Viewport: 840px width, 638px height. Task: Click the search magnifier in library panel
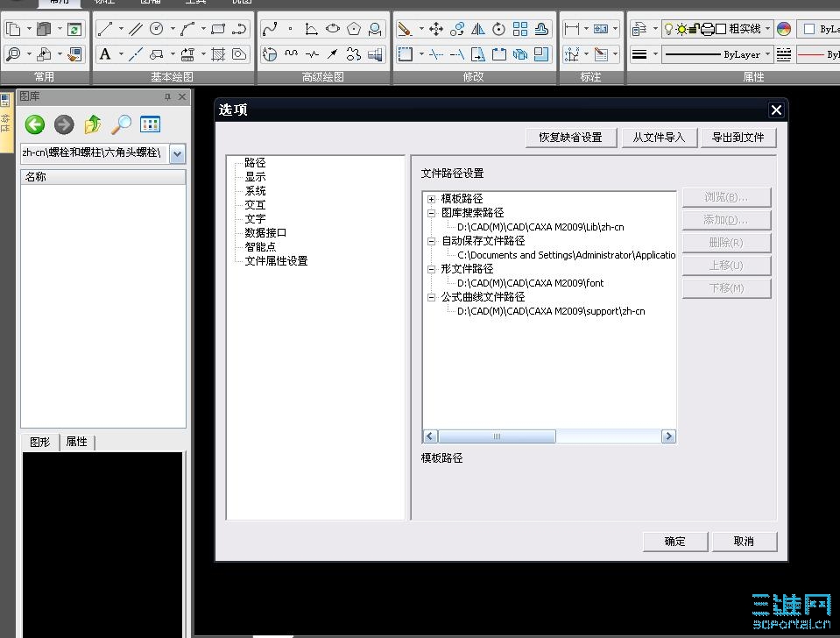pos(121,124)
